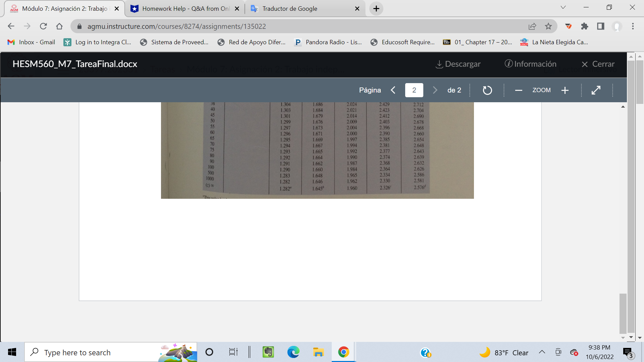Reload the current Canvas page

43,26
